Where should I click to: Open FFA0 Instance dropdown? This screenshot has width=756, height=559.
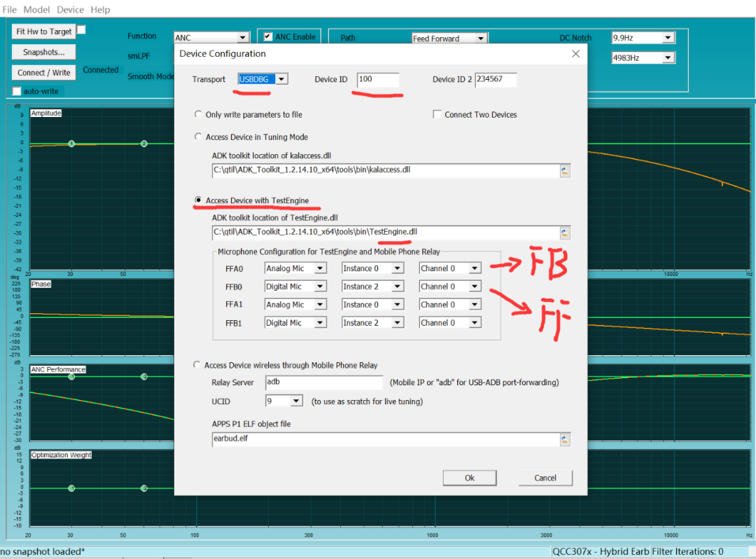pyautogui.click(x=398, y=268)
